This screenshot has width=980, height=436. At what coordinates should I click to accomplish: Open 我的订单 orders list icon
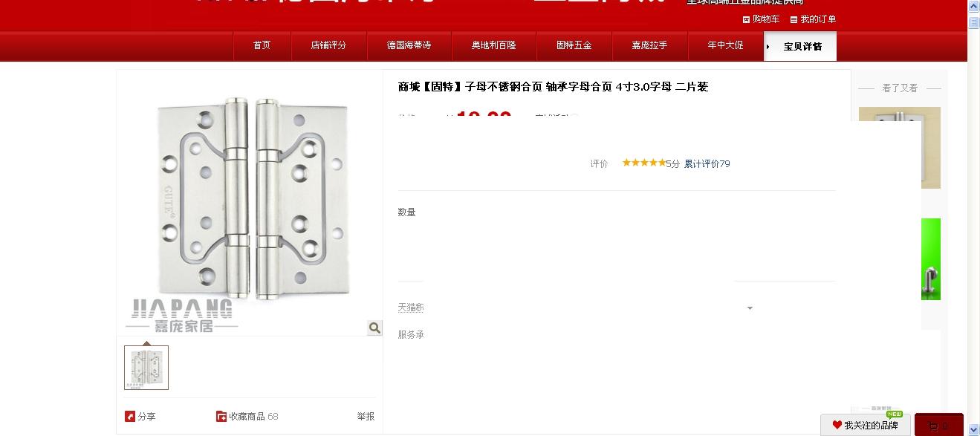(794, 19)
